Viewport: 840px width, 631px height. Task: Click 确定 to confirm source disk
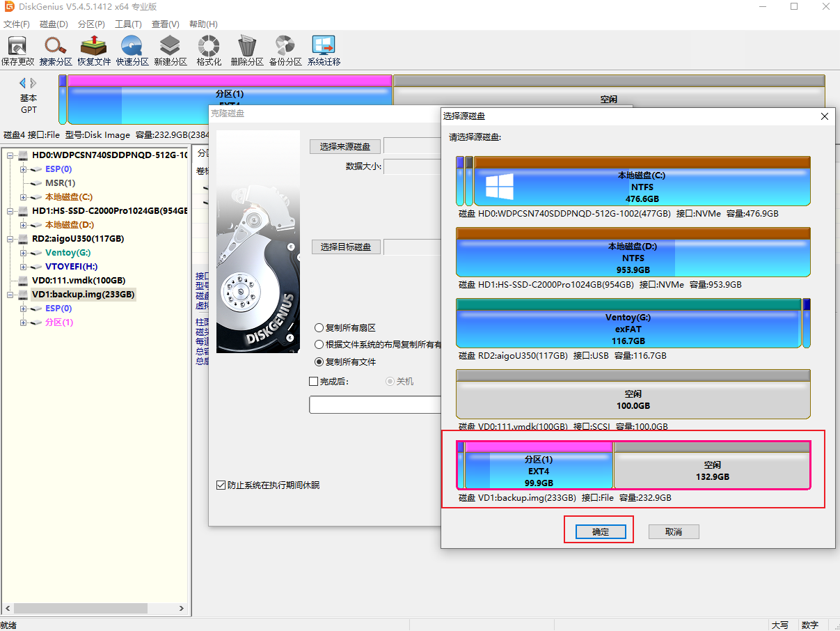pos(601,532)
